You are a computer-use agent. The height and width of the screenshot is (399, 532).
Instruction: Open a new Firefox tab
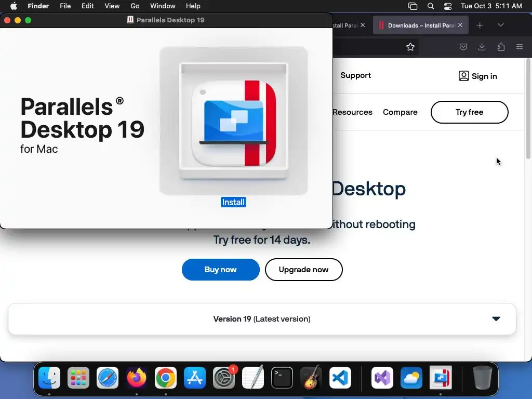(x=480, y=25)
